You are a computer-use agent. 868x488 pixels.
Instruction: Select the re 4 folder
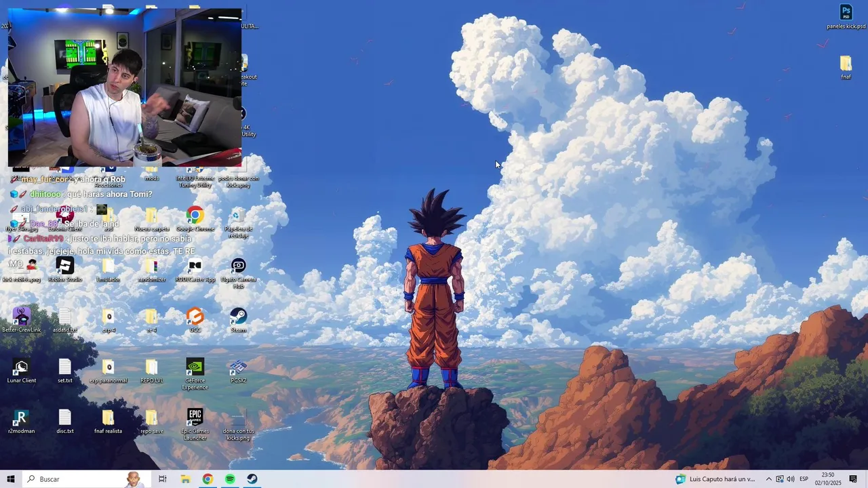151,320
